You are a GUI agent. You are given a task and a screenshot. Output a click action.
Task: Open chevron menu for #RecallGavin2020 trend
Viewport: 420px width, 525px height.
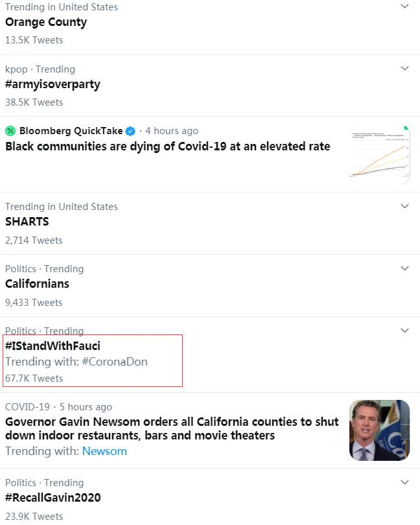404,482
